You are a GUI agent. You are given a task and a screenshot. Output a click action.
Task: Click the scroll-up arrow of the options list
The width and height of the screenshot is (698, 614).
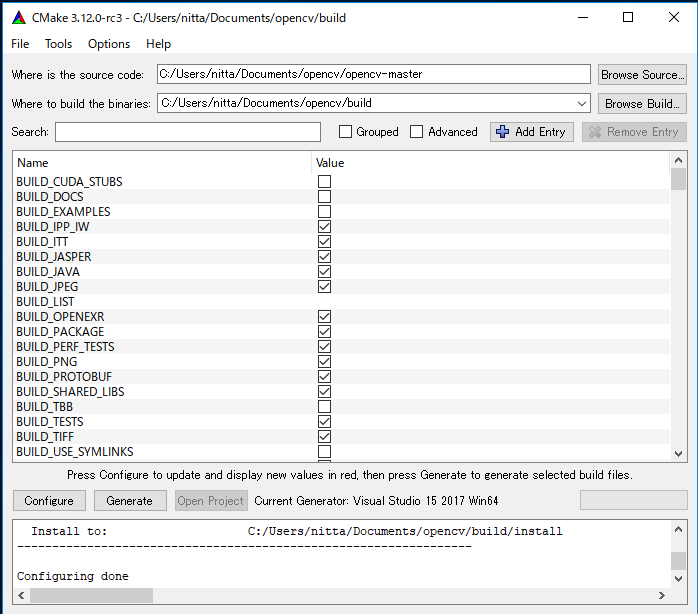pyautogui.click(x=678, y=161)
